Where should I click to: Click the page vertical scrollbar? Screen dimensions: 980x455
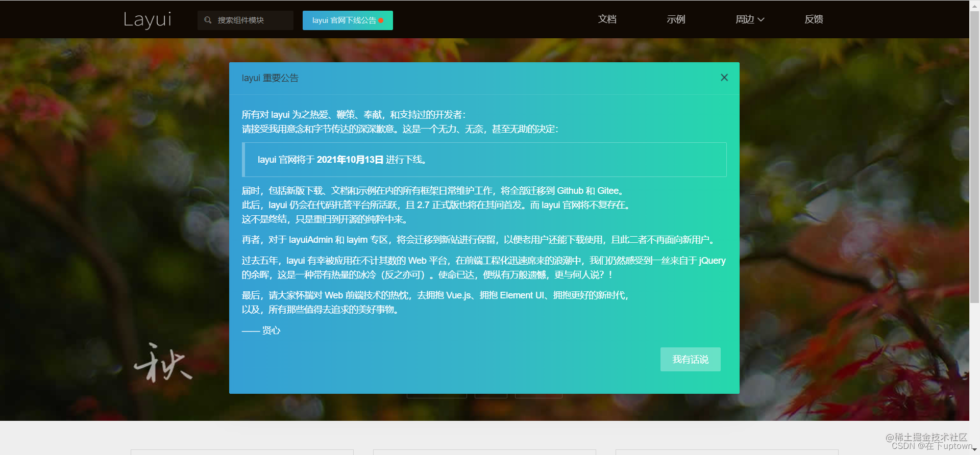click(974, 158)
